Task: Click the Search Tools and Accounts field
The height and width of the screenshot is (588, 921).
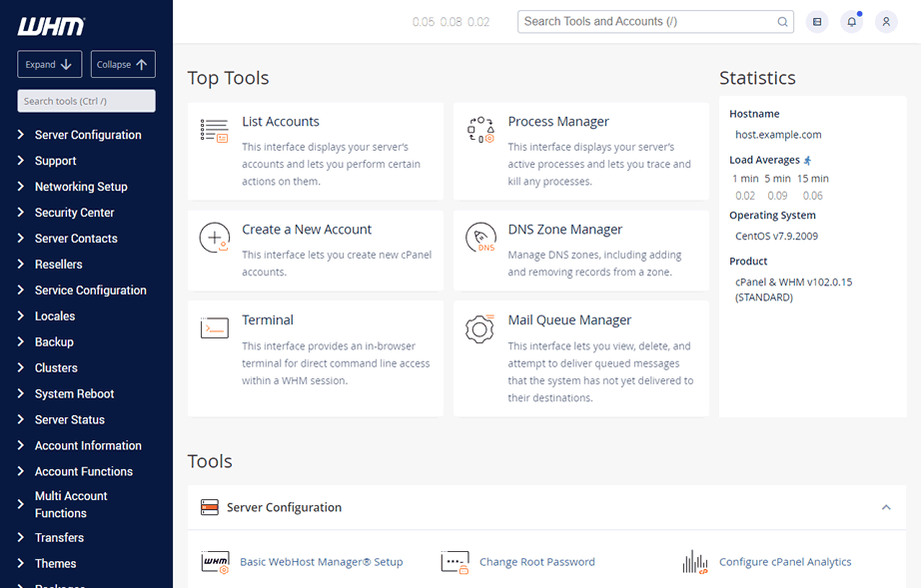Action: coord(649,21)
